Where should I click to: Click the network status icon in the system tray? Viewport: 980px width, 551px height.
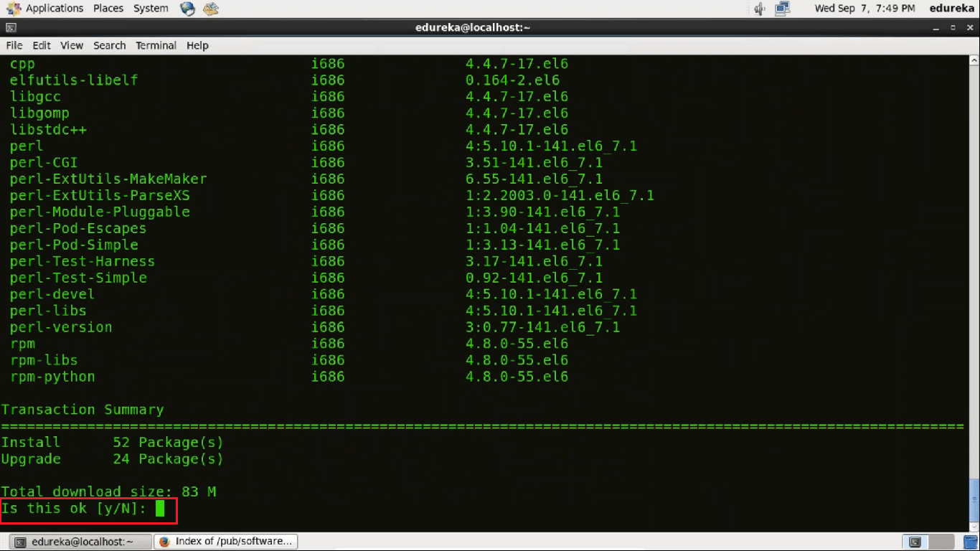click(783, 9)
